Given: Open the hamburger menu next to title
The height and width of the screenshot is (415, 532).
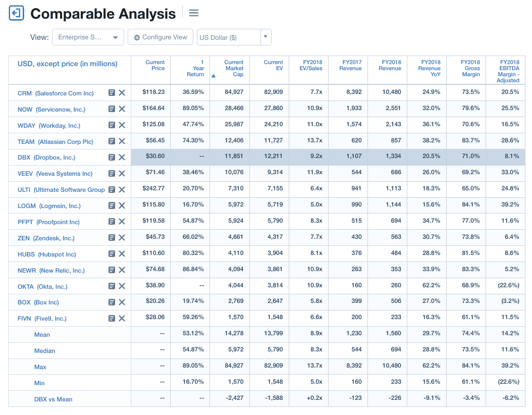Looking at the screenshot, I should point(194,13).
